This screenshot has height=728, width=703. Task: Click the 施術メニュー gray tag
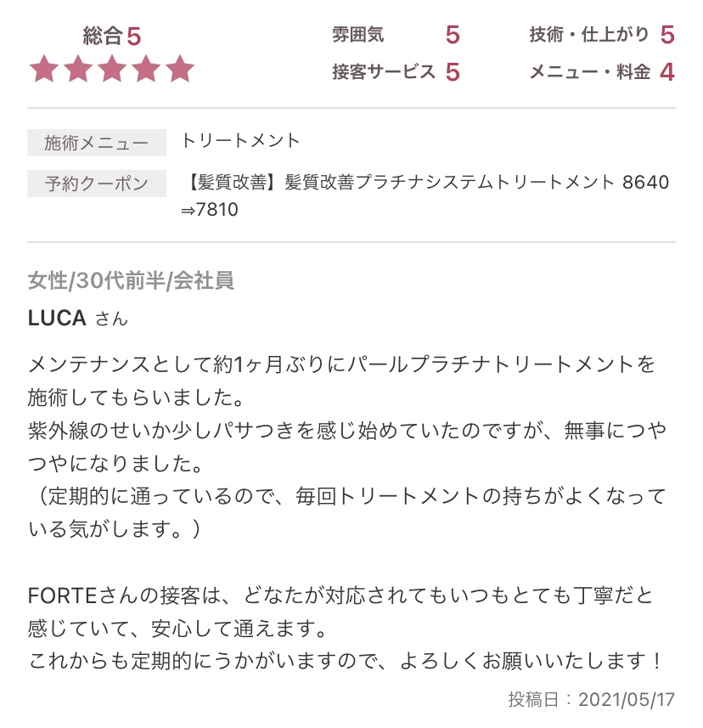[97, 143]
